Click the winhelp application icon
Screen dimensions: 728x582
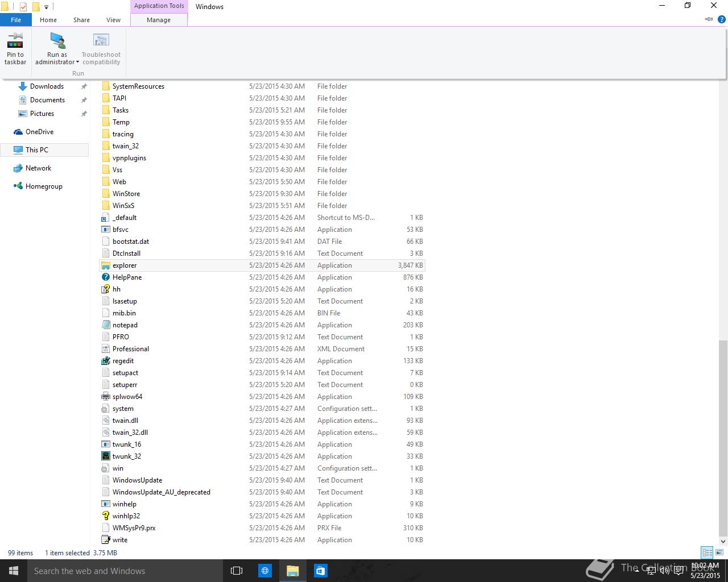[105, 504]
